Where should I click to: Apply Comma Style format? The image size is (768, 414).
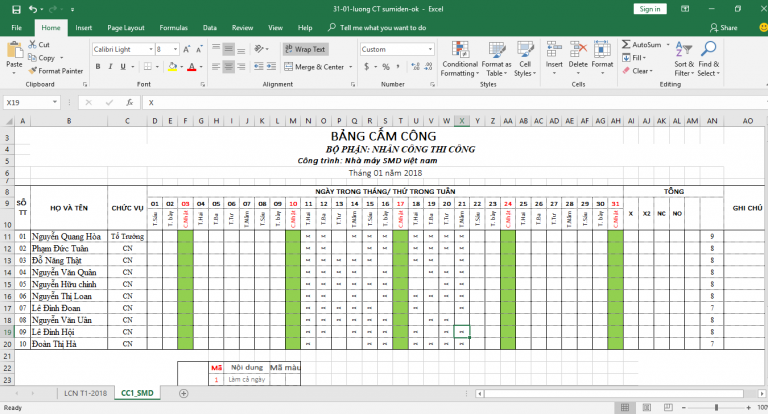tap(398, 67)
